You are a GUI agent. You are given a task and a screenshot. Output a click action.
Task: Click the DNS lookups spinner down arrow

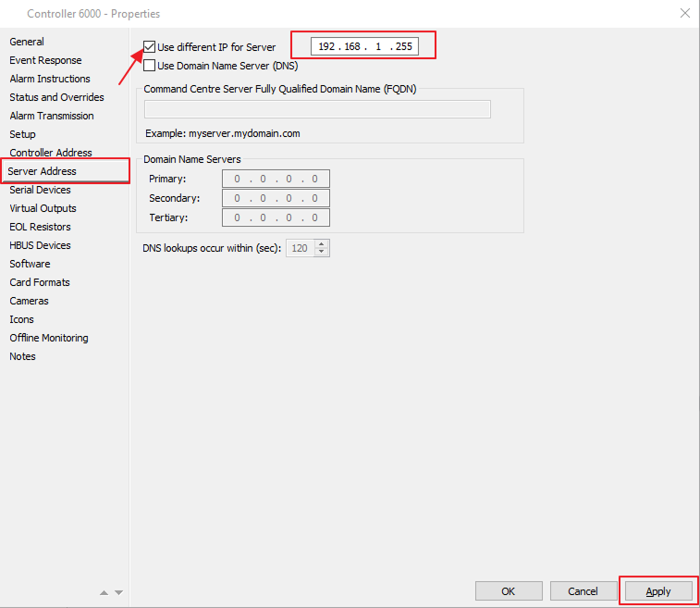click(322, 253)
